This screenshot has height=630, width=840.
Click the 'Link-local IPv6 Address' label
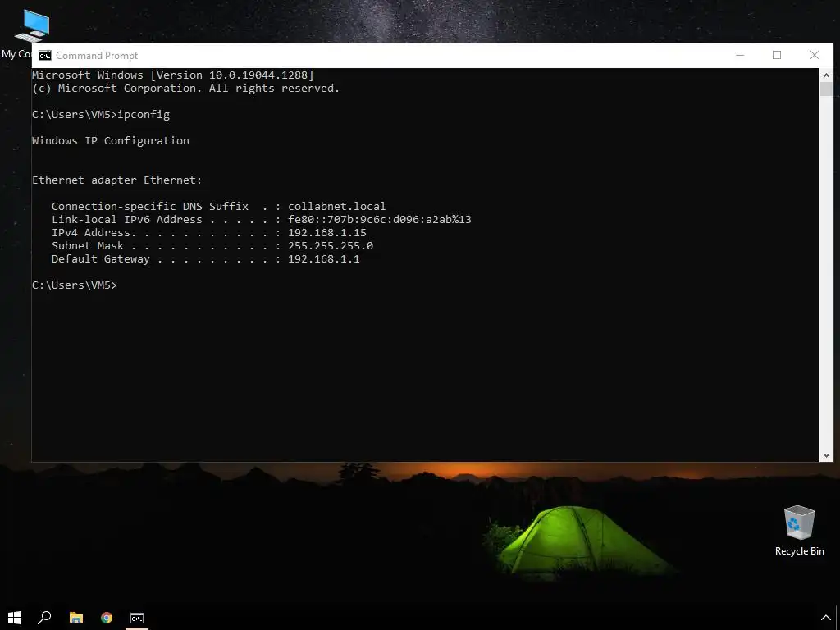pos(127,220)
